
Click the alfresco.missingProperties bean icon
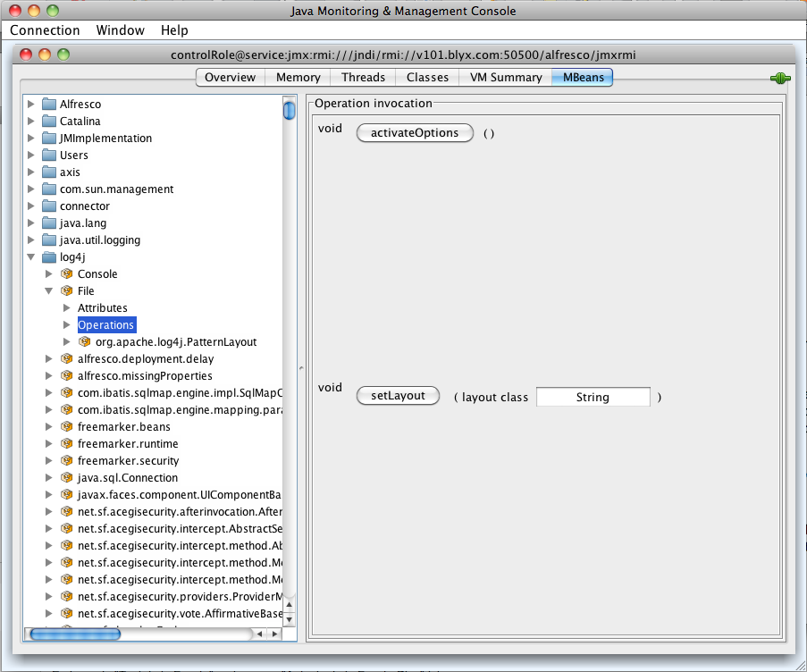pos(66,375)
